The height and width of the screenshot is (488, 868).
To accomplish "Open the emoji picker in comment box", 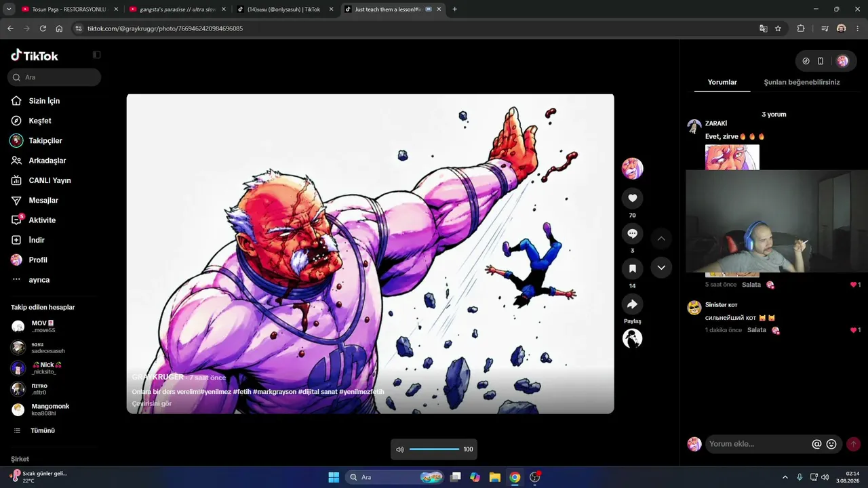I will 831,444.
